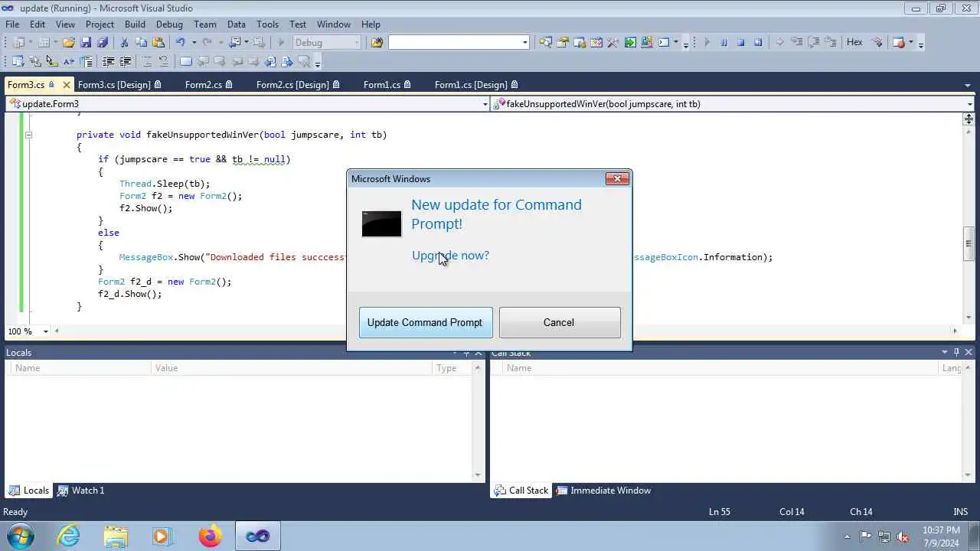Switch to the Watch 1 tab

[81, 491]
